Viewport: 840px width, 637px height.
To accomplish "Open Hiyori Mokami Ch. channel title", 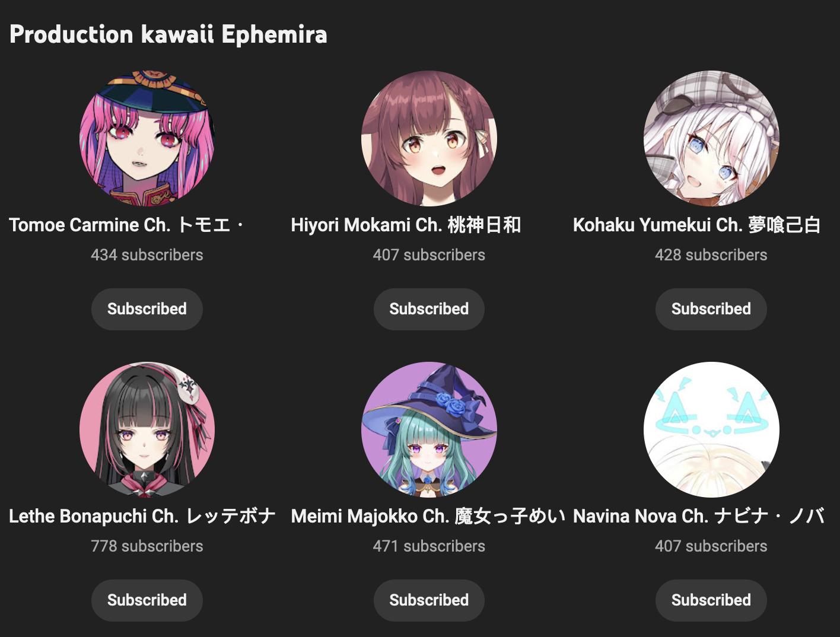I will 406,225.
